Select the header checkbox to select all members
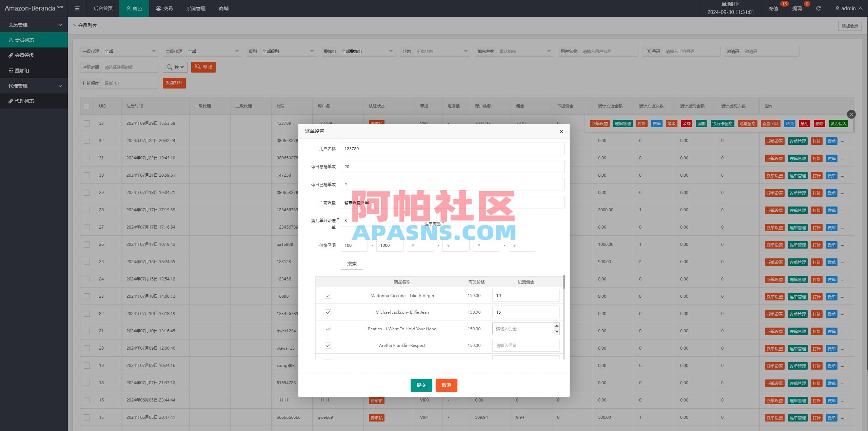This screenshot has height=431, width=868. point(86,106)
